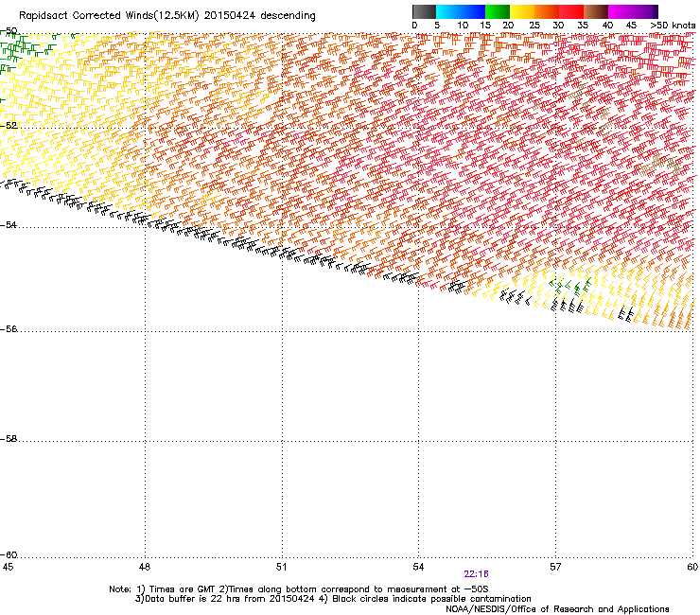Click the -58 latitude axis label
Screen dimensions: 700x615
tap(9, 439)
